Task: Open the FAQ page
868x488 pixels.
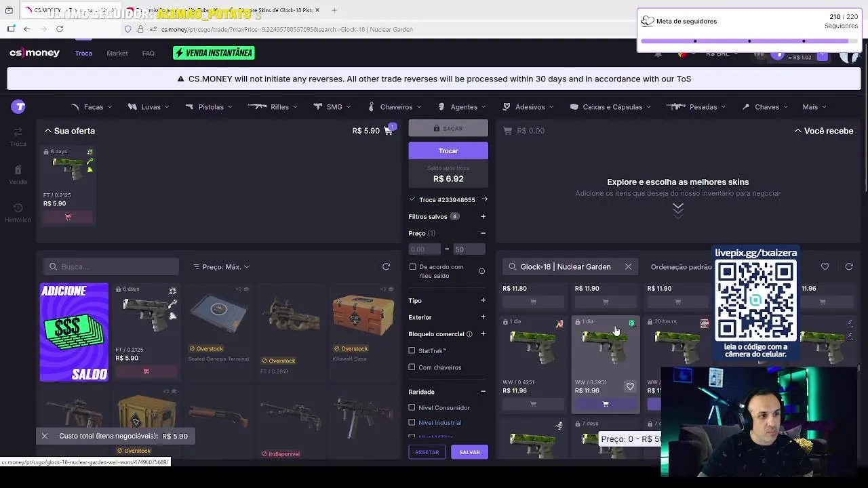Action: (149, 53)
